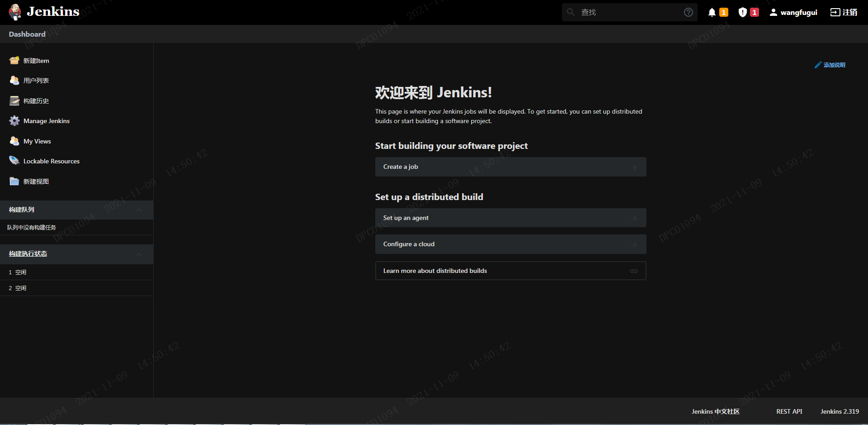Click Set up an agent
The height and width of the screenshot is (425, 868).
click(x=510, y=218)
